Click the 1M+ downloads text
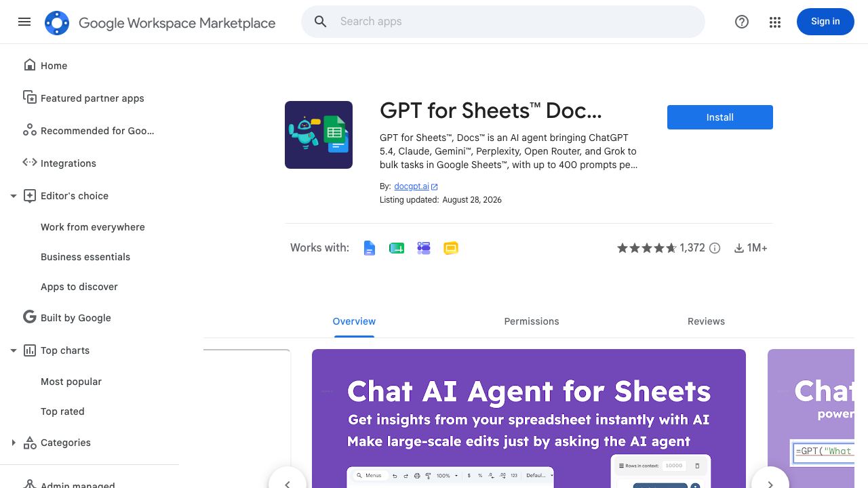The image size is (868, 488). point(757,248)
